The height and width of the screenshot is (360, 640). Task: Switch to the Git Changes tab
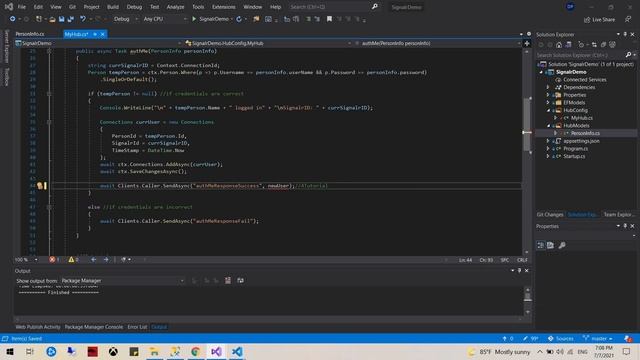coord(550,215)
